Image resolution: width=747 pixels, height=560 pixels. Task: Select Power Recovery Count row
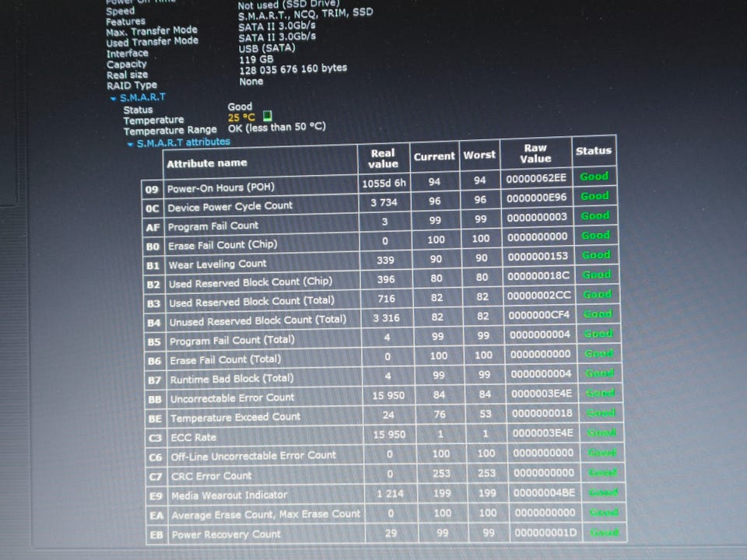click(388, 534)
